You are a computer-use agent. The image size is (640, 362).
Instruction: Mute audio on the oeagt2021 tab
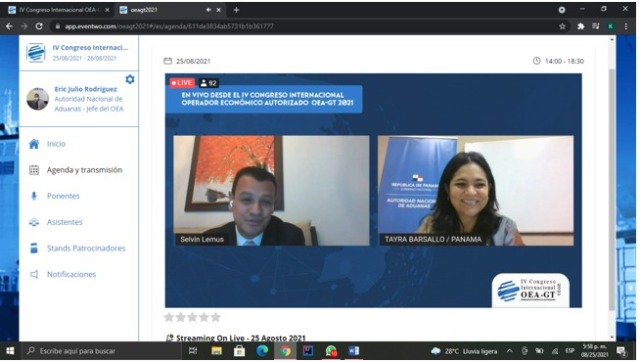coord(208,10)
